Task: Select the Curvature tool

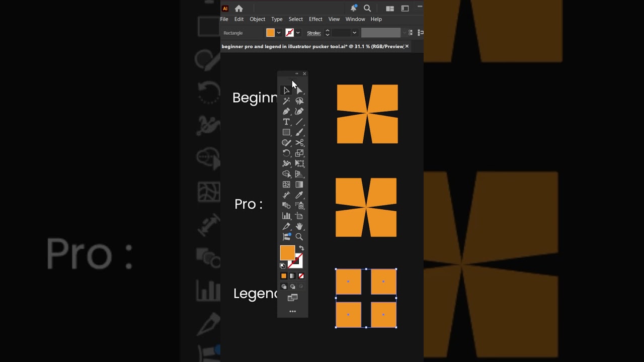Action: click(x=299, y=112)
